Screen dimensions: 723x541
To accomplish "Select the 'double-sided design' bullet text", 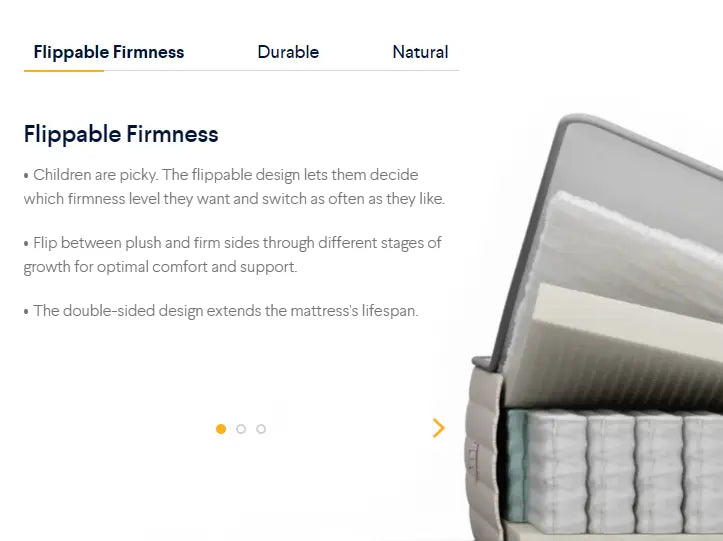I will [x=221, y=311].
